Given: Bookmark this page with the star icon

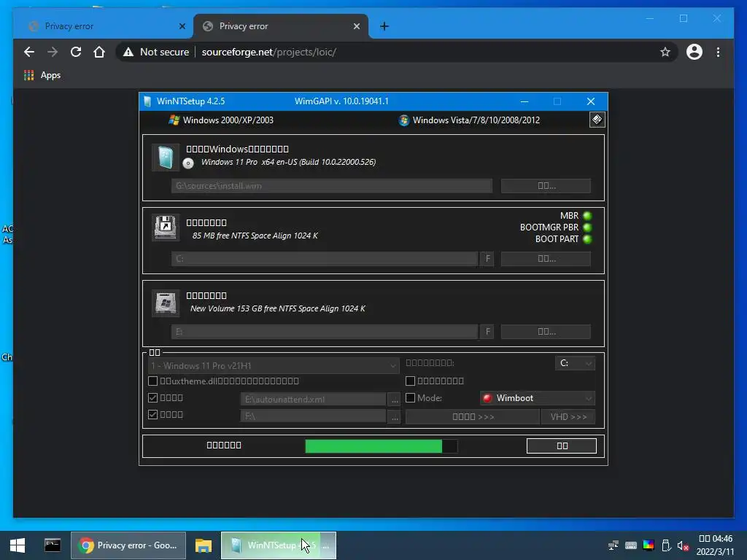Looking at the screenshot, I should click(665, 52).
